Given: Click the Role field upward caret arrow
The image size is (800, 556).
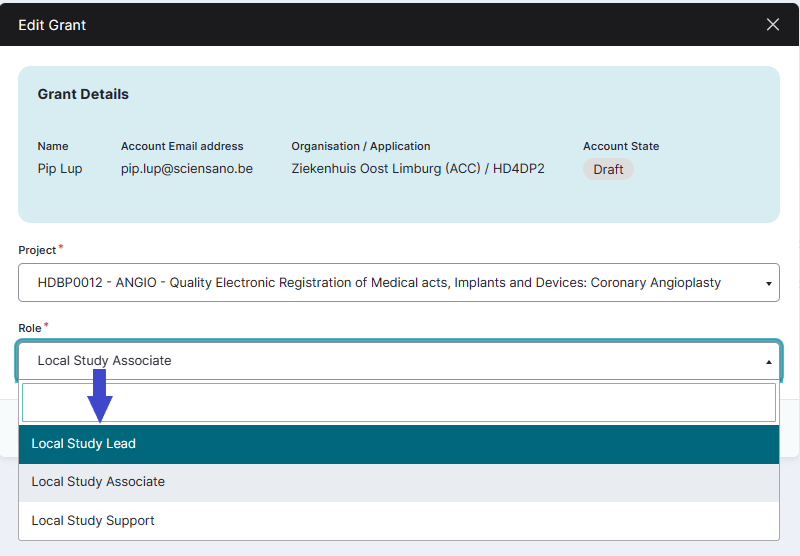Looking at the screenshot, I should pyautogui.click(x=768, y=362).
